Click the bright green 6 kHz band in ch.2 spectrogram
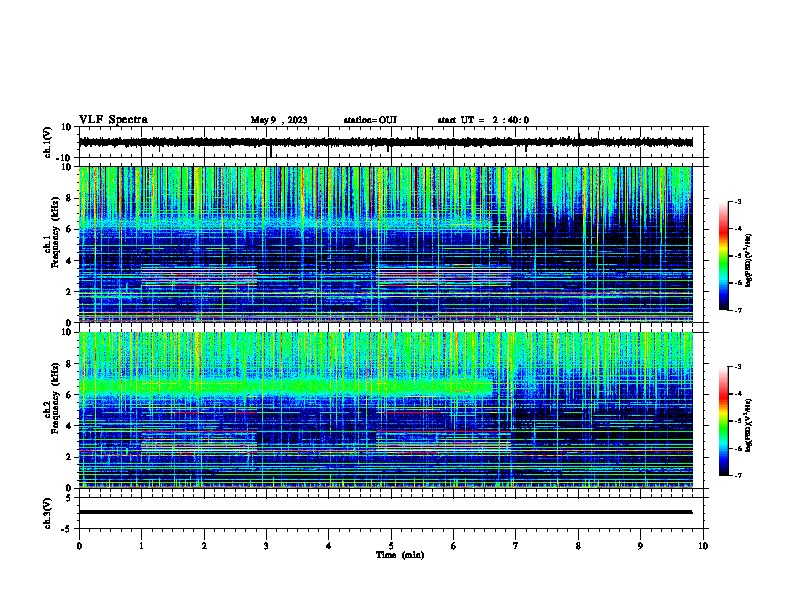Screen dimensions: 792x612 point(285,387)
